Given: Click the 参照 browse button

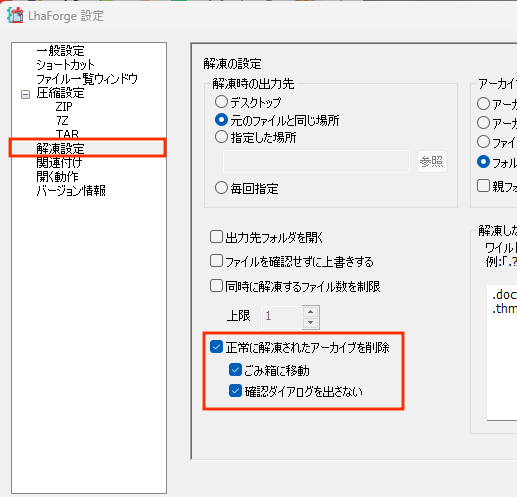Looking at the screenshot, I should 432,162.
